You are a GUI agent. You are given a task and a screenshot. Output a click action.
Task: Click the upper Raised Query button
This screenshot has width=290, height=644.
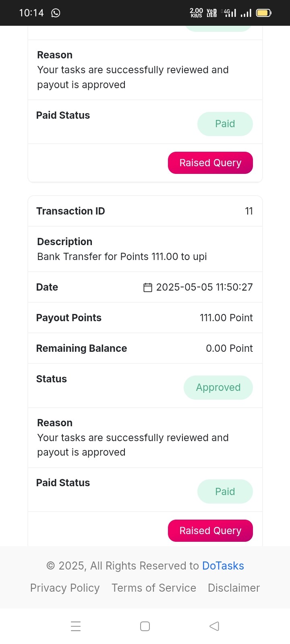[x=210, y=163]
